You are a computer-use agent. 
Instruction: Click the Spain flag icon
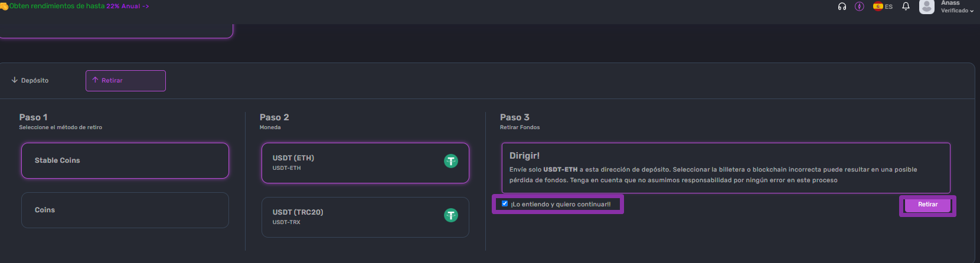(878, 6)
